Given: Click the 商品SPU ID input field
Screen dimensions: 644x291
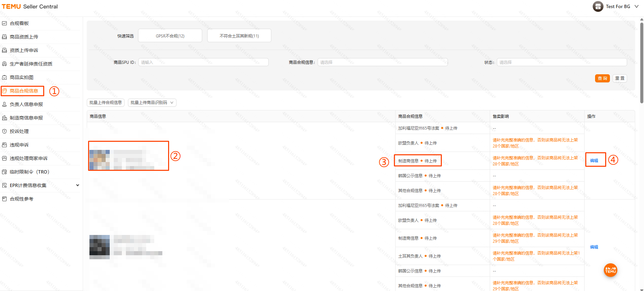Looking at the screenshot, I should [203, 62].
